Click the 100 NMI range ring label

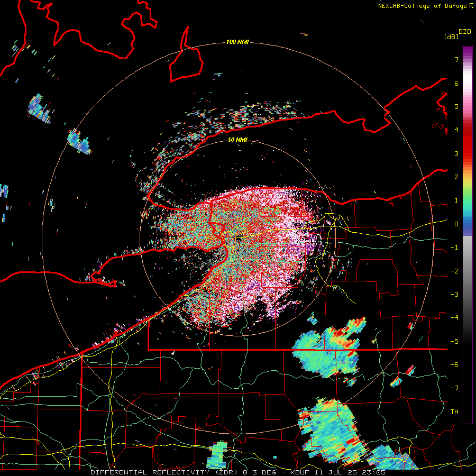237,42
